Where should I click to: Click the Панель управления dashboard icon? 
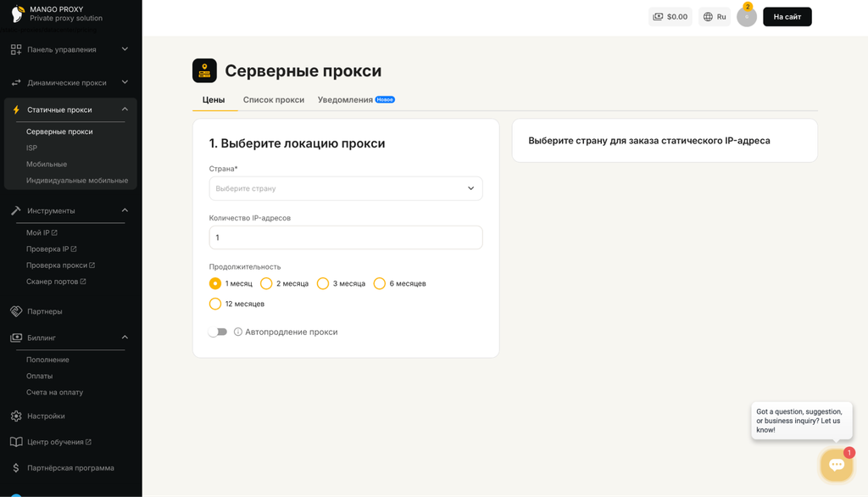(x=16, y=50)
